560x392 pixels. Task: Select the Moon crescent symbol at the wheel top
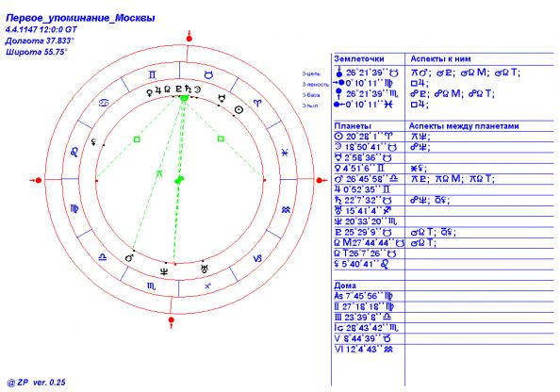(197, 90)
